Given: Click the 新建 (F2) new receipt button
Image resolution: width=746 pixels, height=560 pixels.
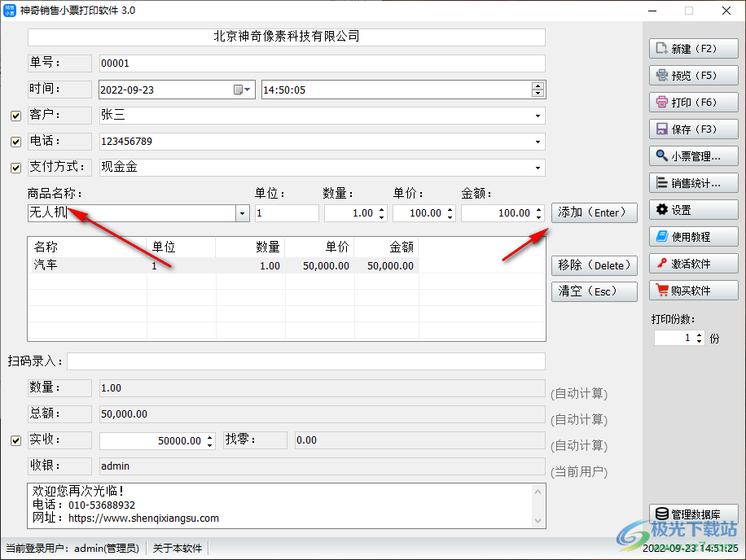Looking at the screenshot, I should (x=693, y=49).
